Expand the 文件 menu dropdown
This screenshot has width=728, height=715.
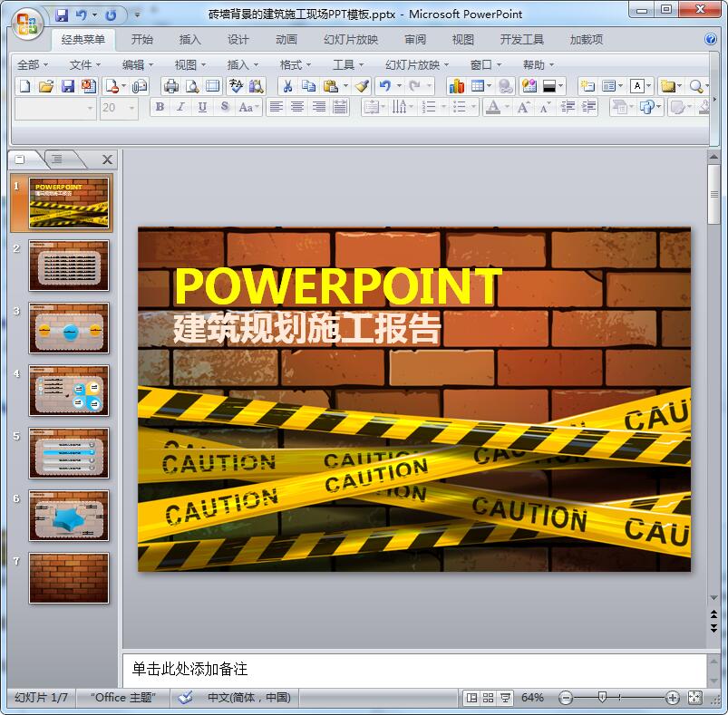tap(85, 65)
